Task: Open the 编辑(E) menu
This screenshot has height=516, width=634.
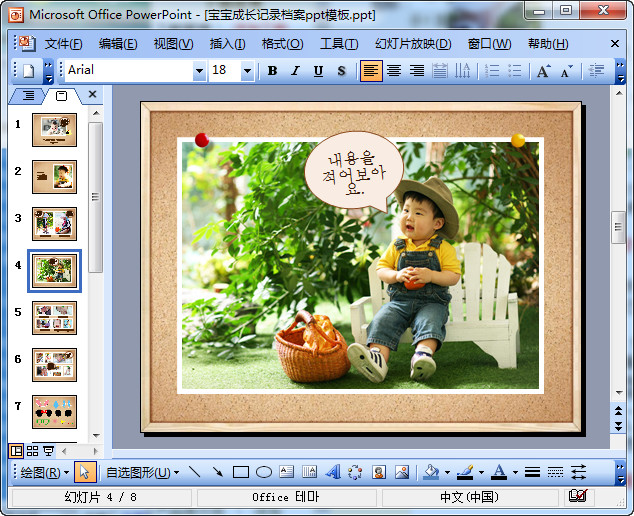Action: pos(118,44)
